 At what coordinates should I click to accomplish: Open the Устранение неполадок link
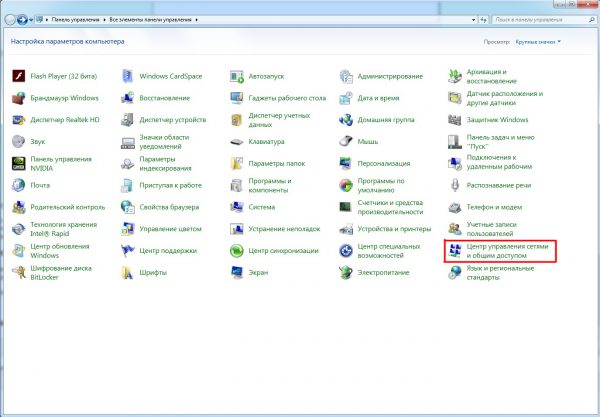(x=284, y=229)
